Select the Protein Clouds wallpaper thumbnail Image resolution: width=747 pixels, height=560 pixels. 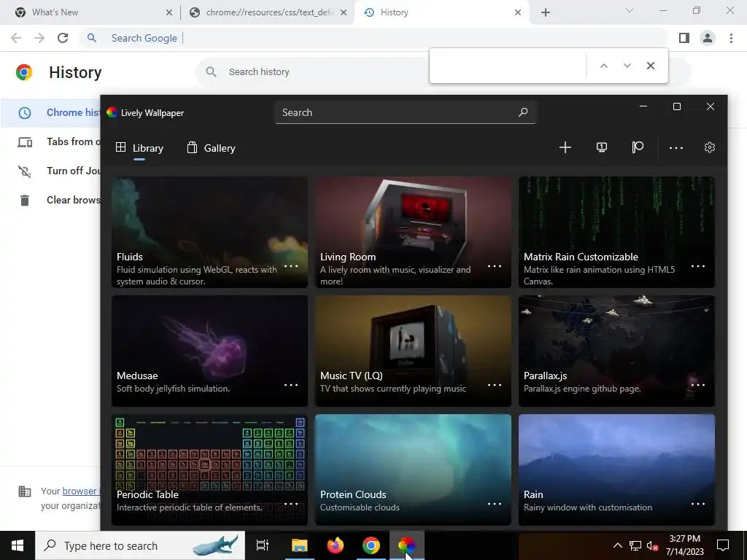pyautogui.click(x=413, y=470)
